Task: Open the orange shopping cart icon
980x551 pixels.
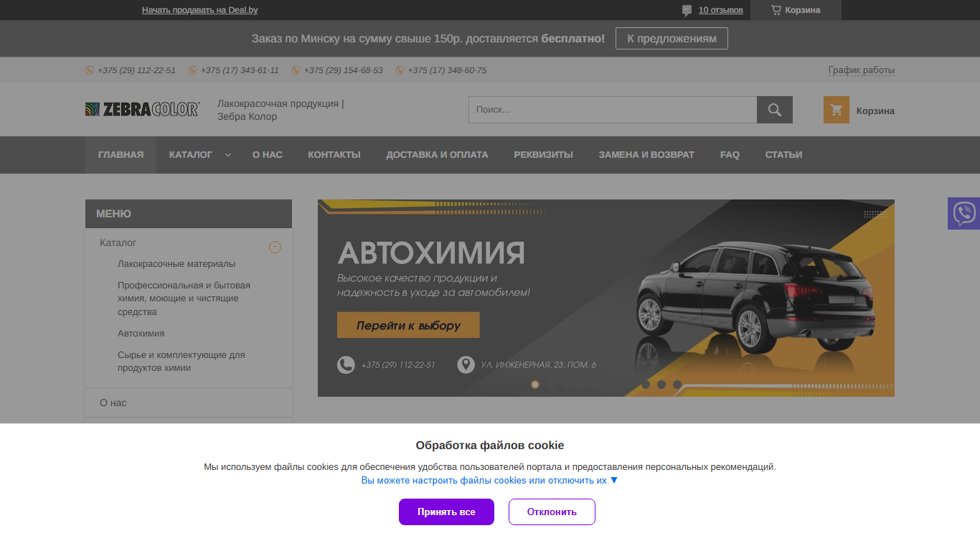Action: tap(837, 110)
